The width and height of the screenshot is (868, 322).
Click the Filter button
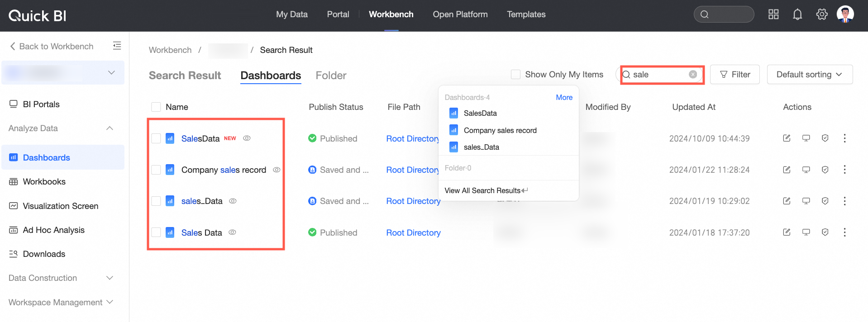[734, 74]
